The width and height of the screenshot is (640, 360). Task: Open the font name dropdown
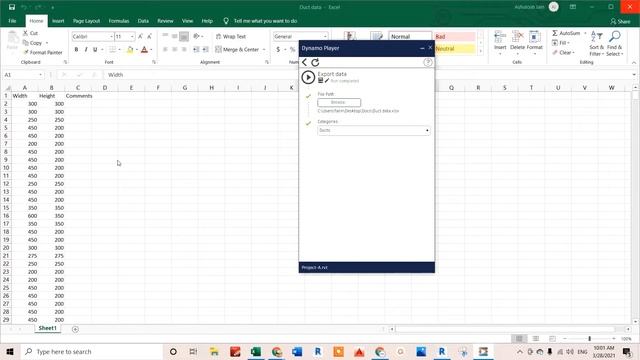[111, 37]
